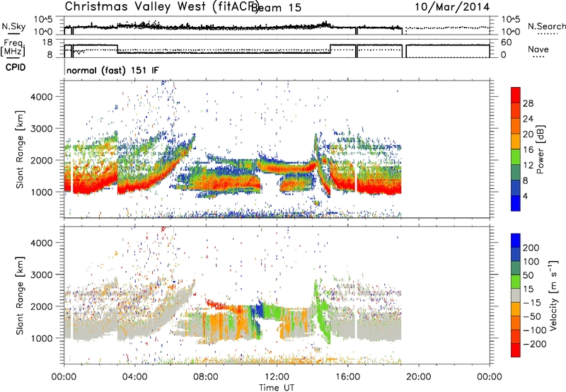Click the "28" label on the power colorbar
566x392 pixels.
528,103
